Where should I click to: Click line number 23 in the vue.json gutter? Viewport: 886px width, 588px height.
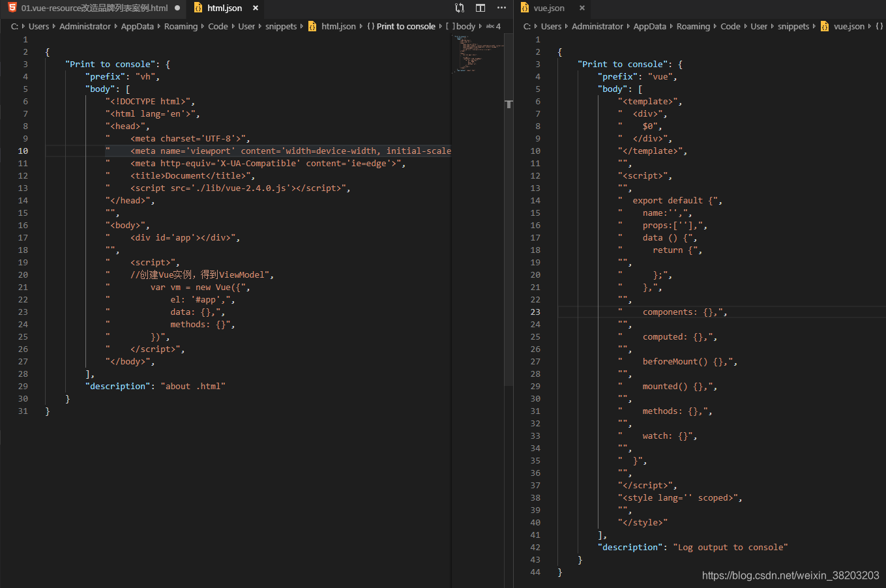click(x=535, y=312)
